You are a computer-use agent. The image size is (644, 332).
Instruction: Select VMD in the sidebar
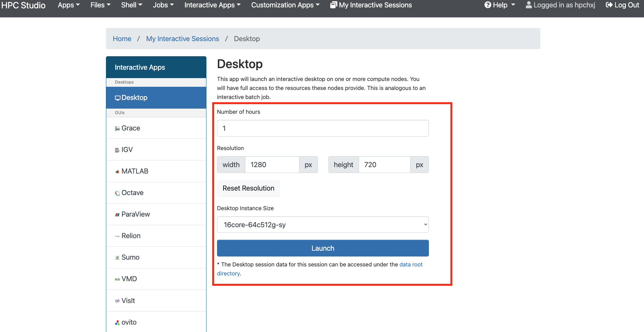(x=156, y=279)
